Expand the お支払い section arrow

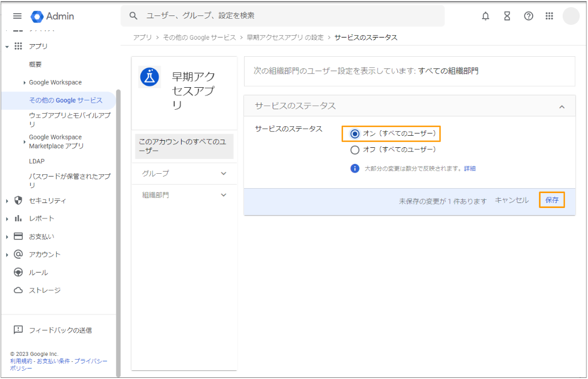point(7,237)
